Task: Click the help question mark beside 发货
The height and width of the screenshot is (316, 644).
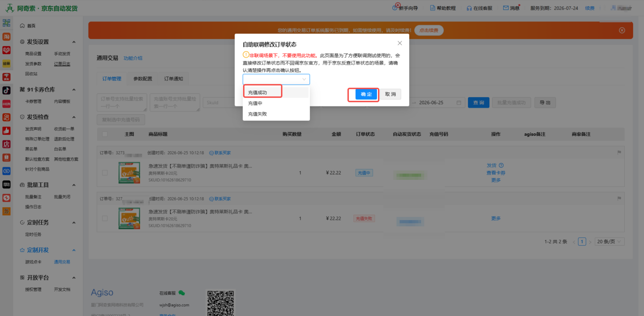Action: (501, 165)
